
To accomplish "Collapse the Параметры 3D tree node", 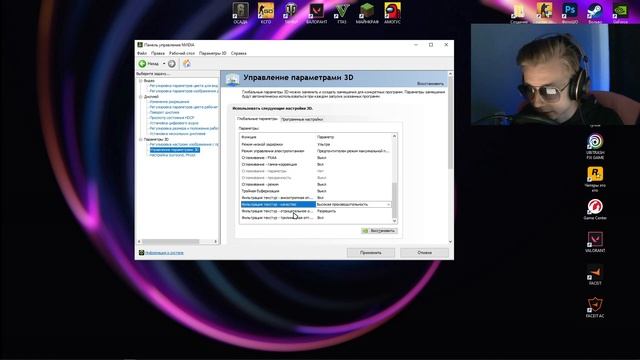I will (x=141, y=139).
